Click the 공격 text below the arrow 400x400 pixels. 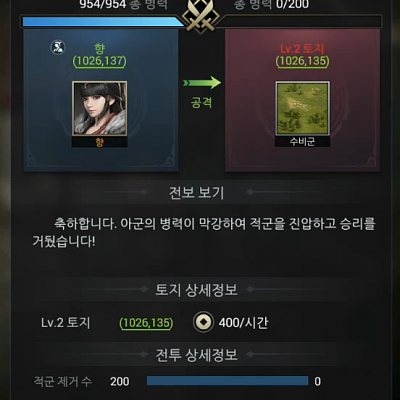pos(202,102)
